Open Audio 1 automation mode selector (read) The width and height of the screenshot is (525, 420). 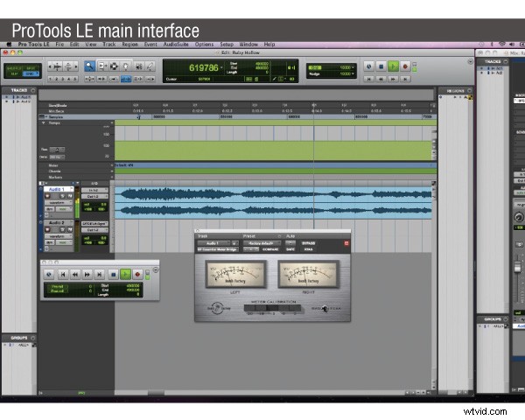64,209
